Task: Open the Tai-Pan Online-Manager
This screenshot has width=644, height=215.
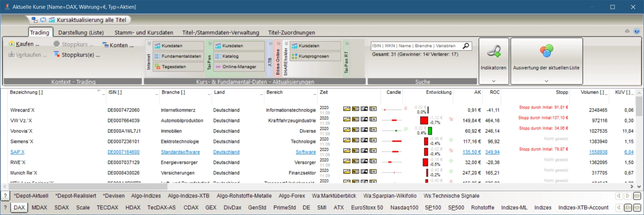Action: [239, 67]
